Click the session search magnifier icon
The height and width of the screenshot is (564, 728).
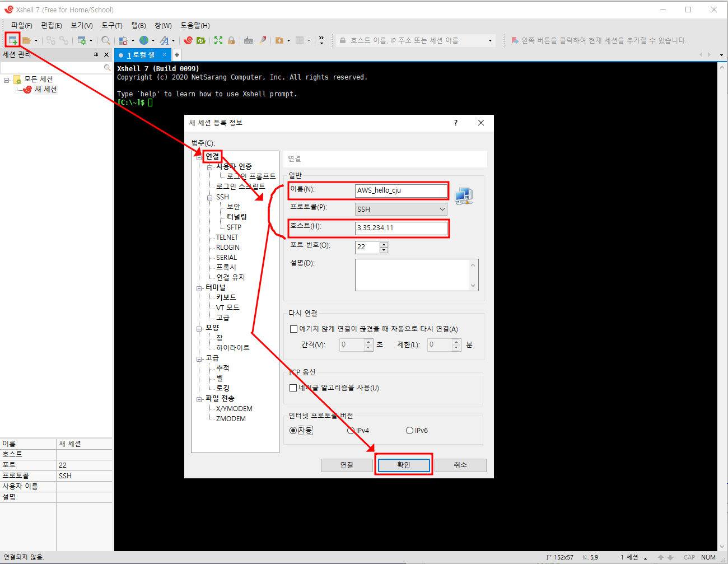pyautogui.click(x=108, y=67)
